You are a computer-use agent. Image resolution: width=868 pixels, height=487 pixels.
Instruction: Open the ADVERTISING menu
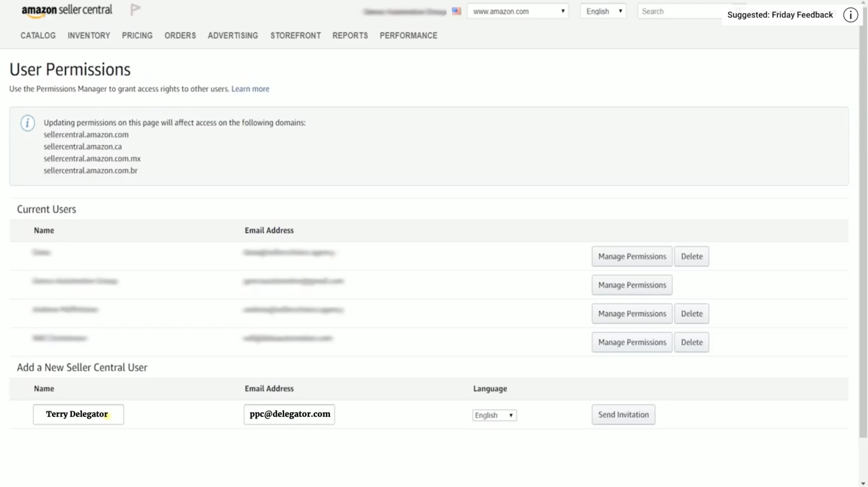tap(233, 35)
